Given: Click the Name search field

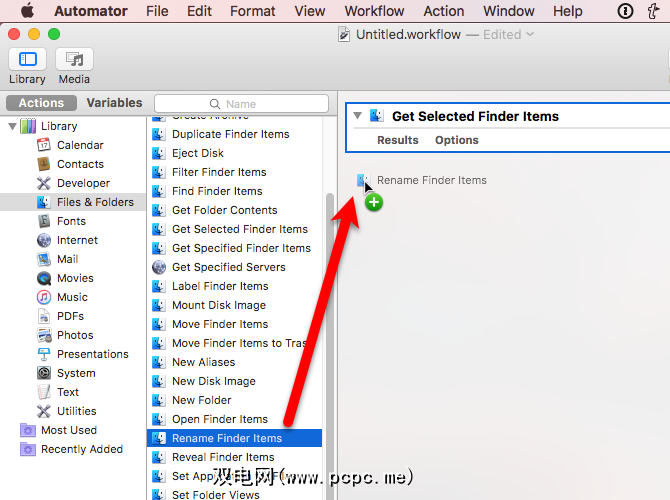Looking at the screenshot, I should [241, 104].
